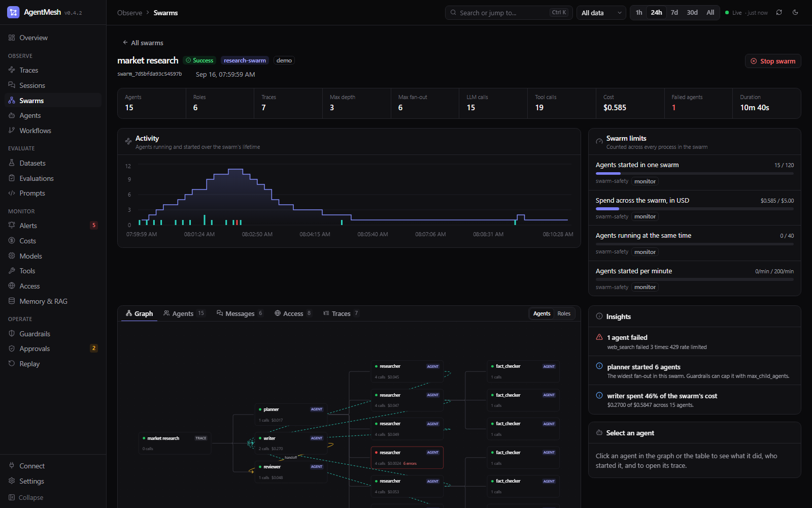Screen dimensions: 812x508
Task: Open Costs sidebar icon
Action: click(x=12, y=241)
